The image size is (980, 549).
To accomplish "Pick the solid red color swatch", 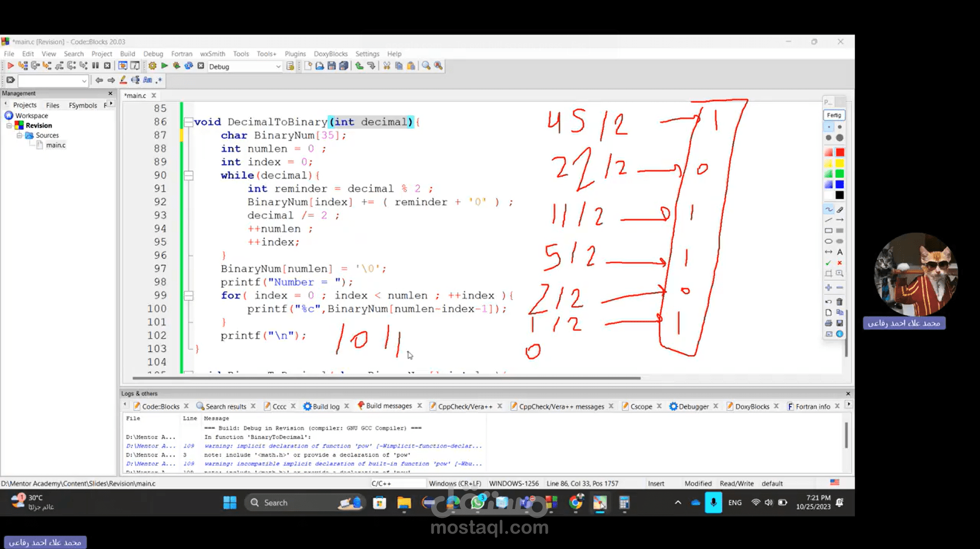I will pyautogui.click(x=840, y=153).
